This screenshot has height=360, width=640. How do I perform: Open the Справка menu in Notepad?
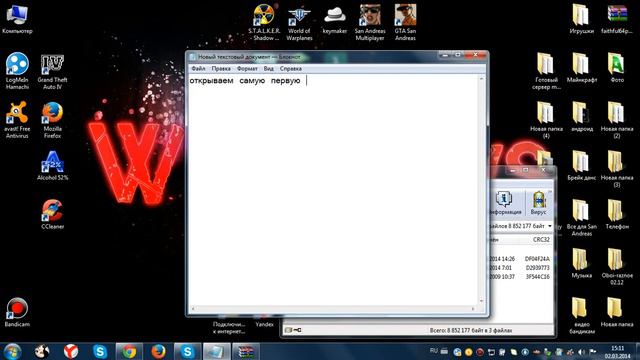pyautogui.click(x=291, y=69)
